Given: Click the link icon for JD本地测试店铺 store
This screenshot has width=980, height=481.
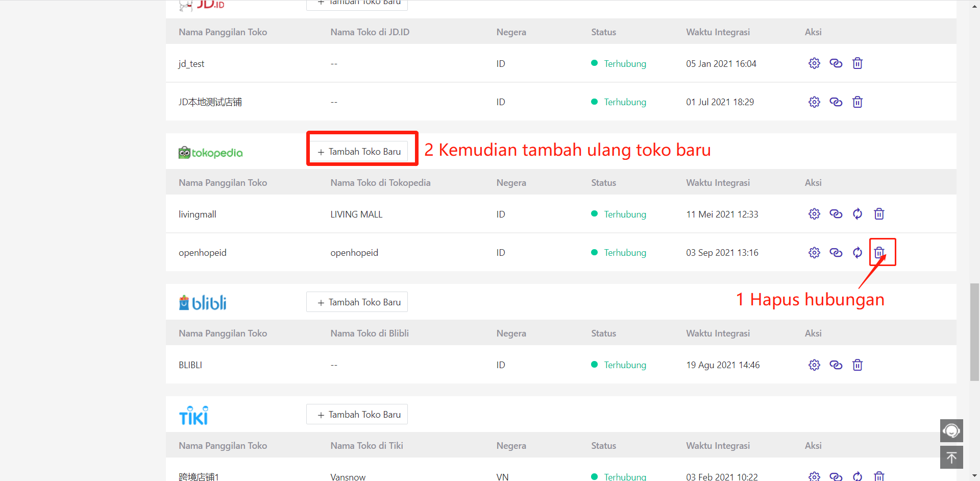Looking at the screenshot, I should (x=836, y=102).
